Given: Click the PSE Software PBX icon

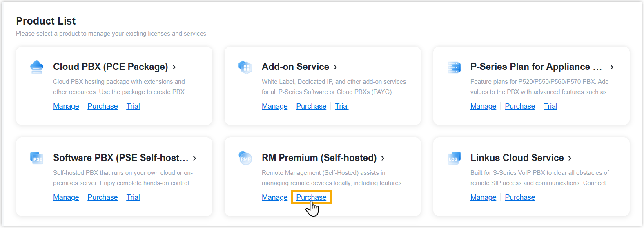Looking at the screenshot, I should pos(37,158).
